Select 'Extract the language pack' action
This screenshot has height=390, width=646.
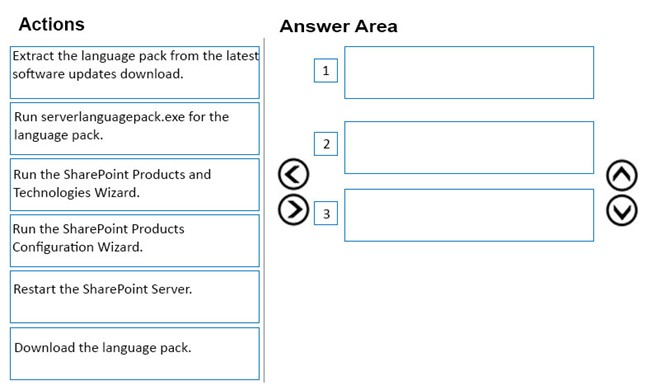click(135, 72)
